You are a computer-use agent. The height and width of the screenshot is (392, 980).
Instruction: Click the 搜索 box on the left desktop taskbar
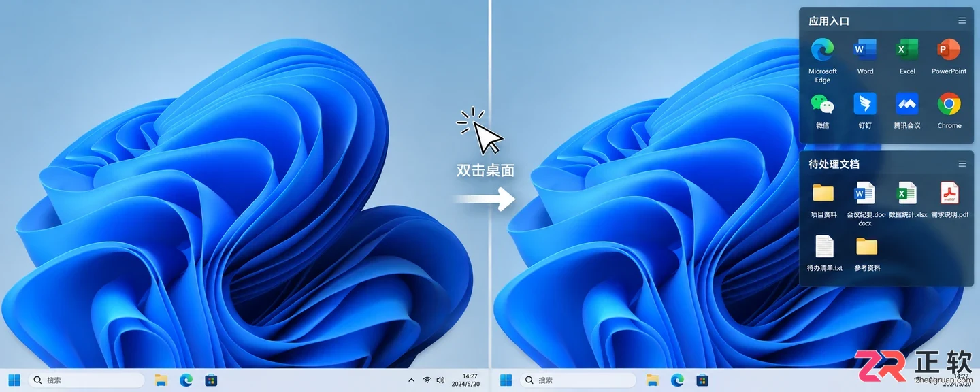point(86,380)
